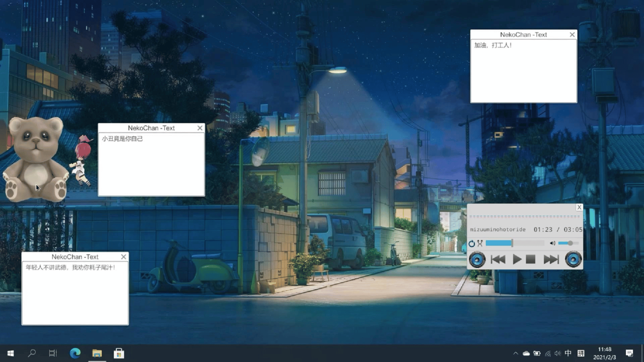This screenshot has width=644, height=362.
Task: Click the text area with 加油，打工人！
Action: (523, 71)
